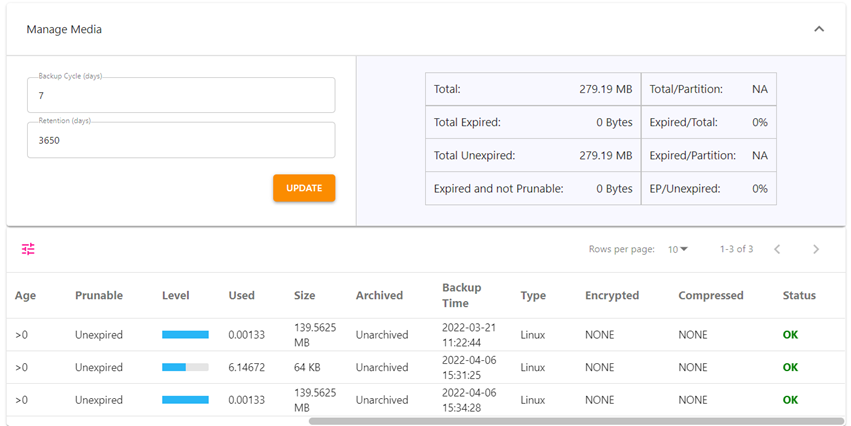Focus the Backup Cycle (days) field
The width and height of the screenshot is (851, 426).
coord(181,95)
